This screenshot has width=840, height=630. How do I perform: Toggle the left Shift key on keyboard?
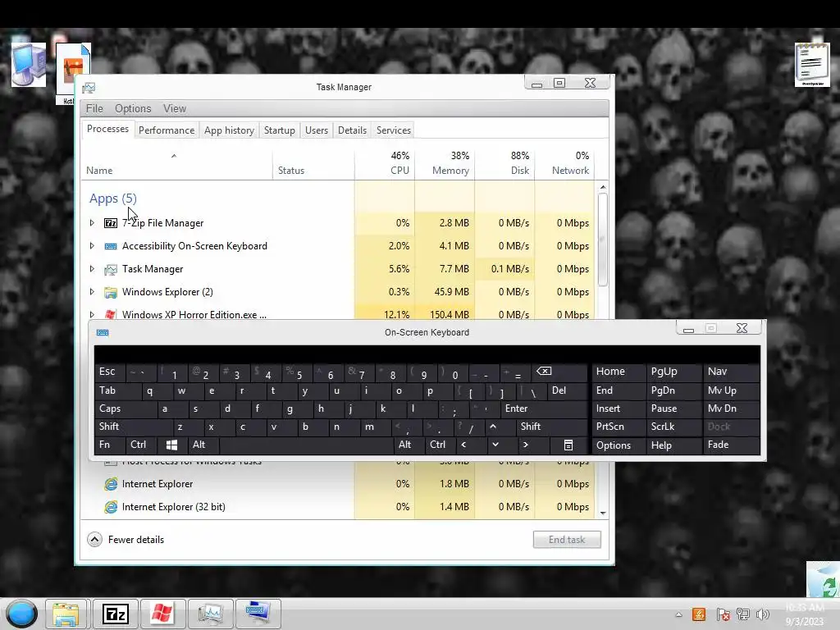click(x=134, y=427)
